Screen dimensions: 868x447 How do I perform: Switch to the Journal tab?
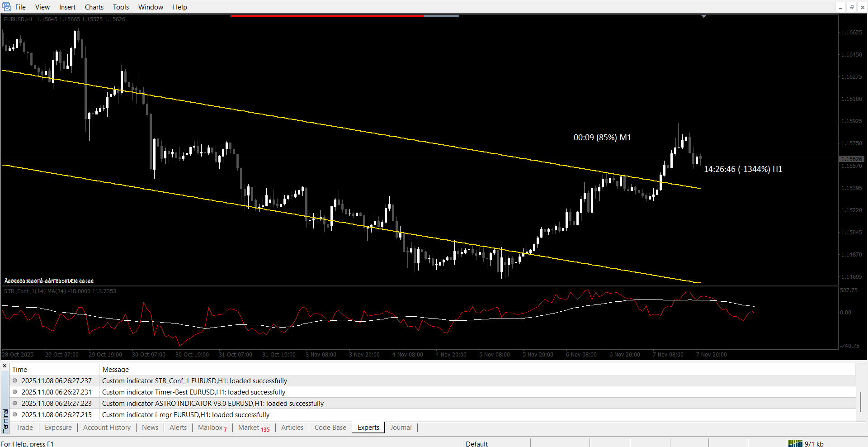(x=401, y=428)
